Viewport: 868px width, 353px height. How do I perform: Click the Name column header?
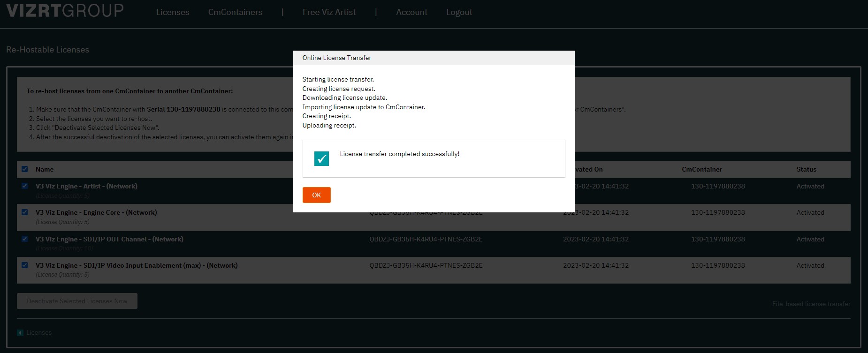pyautogui.click(x=45, y=169)
